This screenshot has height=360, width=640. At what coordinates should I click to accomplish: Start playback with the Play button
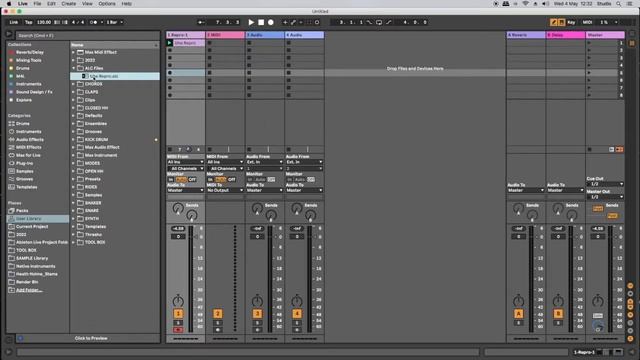coord(251,22)
